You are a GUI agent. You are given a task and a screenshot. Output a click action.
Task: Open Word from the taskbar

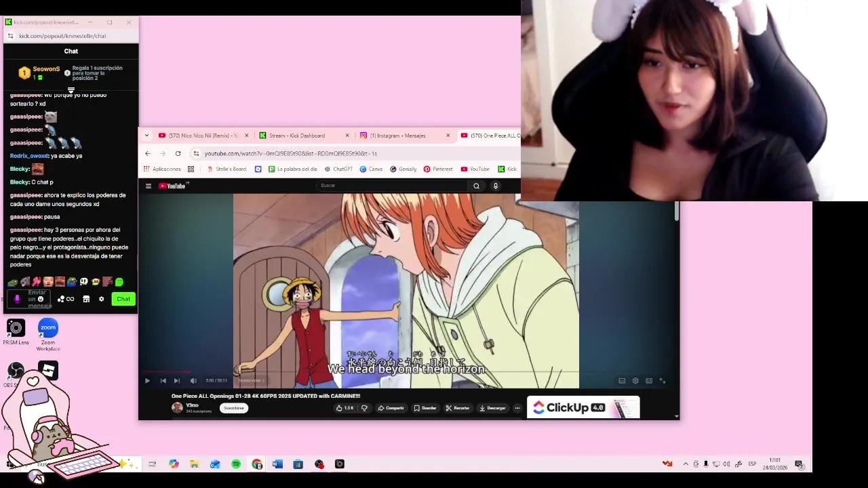pos(277,464)
